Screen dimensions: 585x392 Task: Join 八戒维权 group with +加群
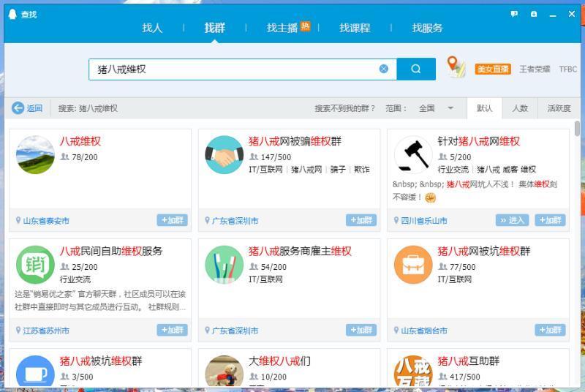(x=172, y=220)
